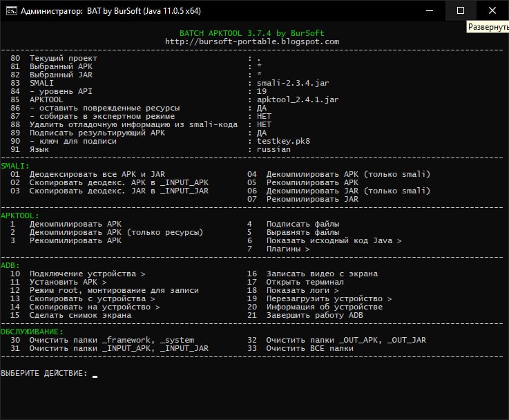Click row 90 '- ключ для подписи'
The height and width of the screenshot is (420, 509).
pos(160,141)
